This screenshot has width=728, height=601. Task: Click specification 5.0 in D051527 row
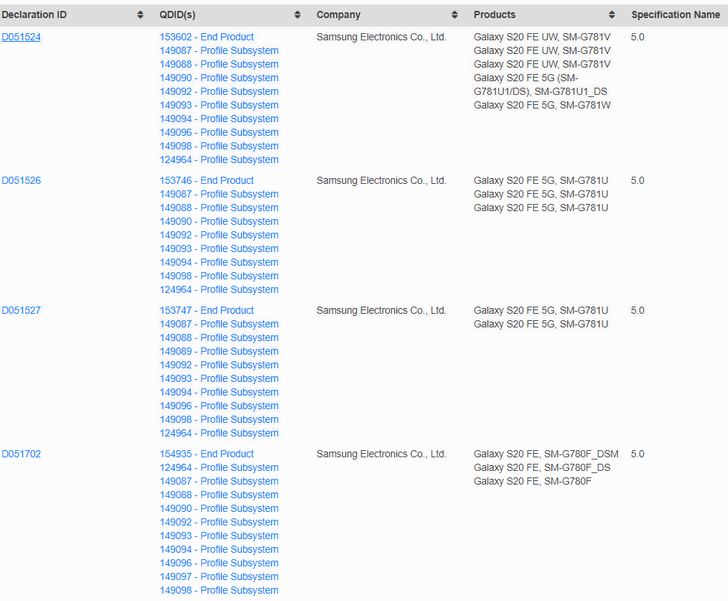coord(637,310)
